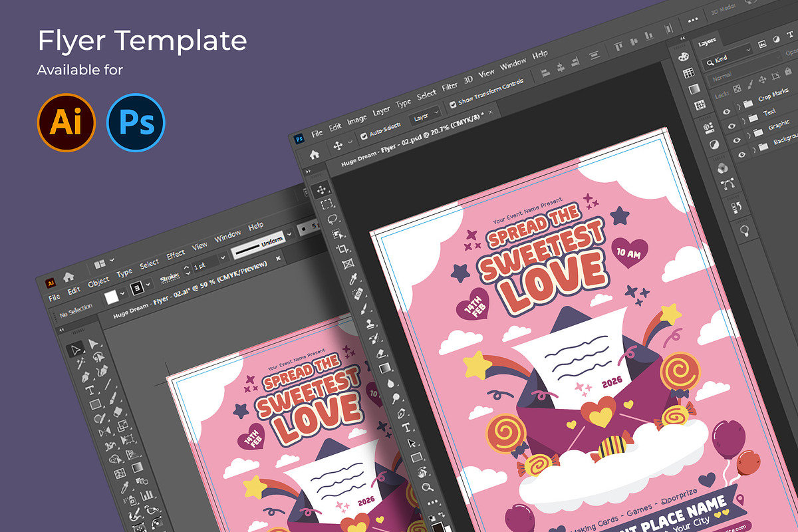The image size is (798, 532).
Task: Click the Photoshop Home icon
Action: coord(314,154)
